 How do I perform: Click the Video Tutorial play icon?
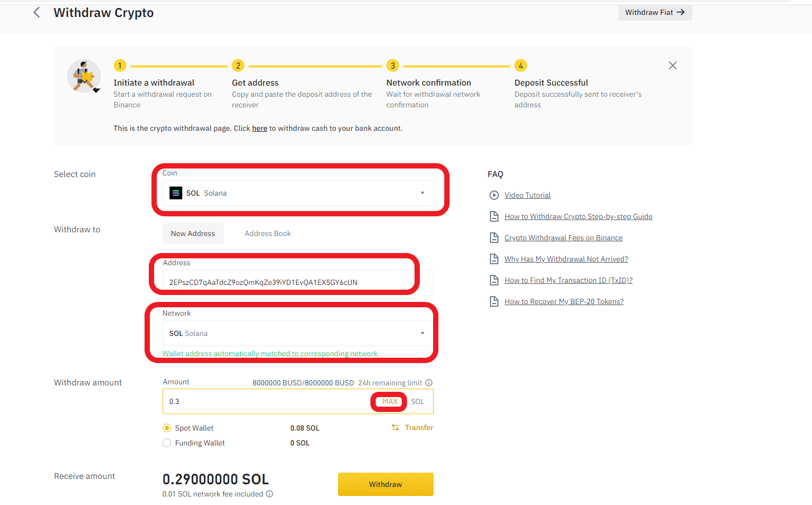click(x=494, y=195)
